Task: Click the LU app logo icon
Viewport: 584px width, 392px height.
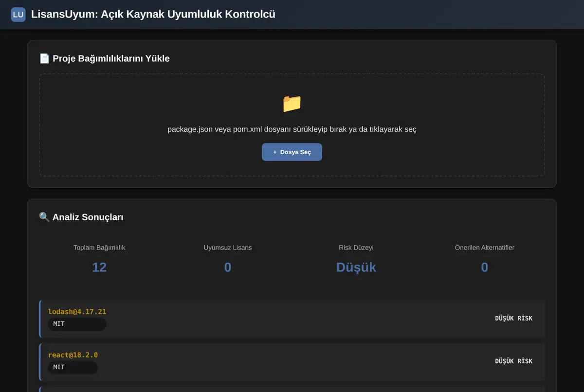Action: (x=18, y=15)
